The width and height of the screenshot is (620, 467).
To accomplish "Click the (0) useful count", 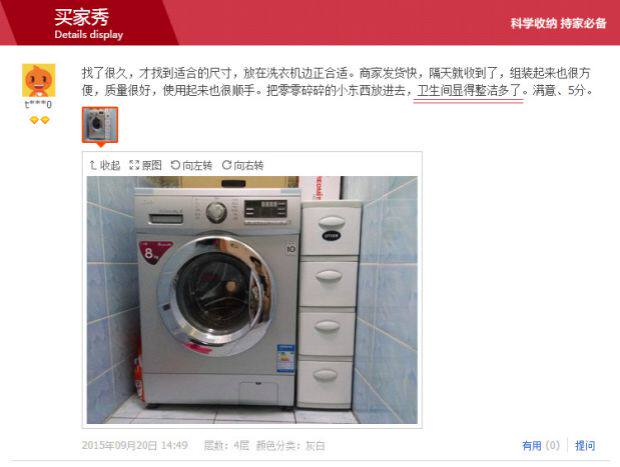I will (552, 446).
